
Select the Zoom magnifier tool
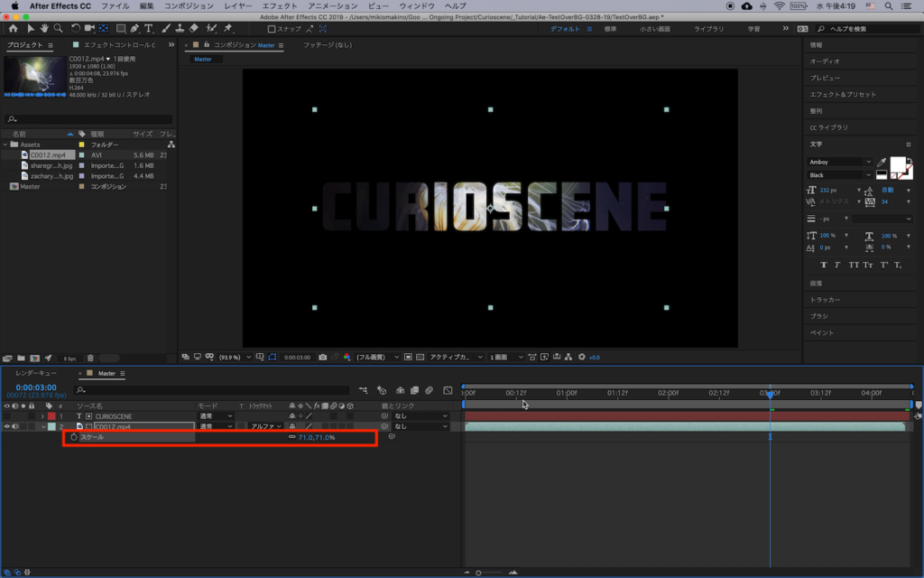click(x=59, y=29)
